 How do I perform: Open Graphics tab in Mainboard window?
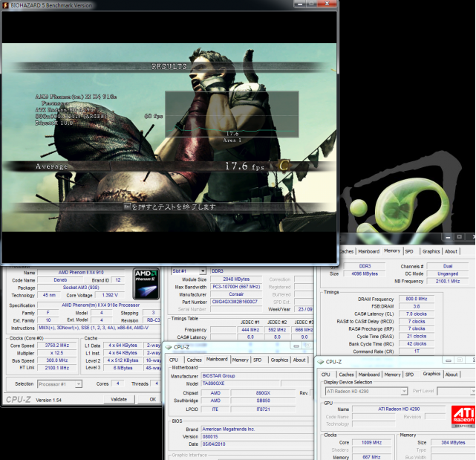[279, 360]
